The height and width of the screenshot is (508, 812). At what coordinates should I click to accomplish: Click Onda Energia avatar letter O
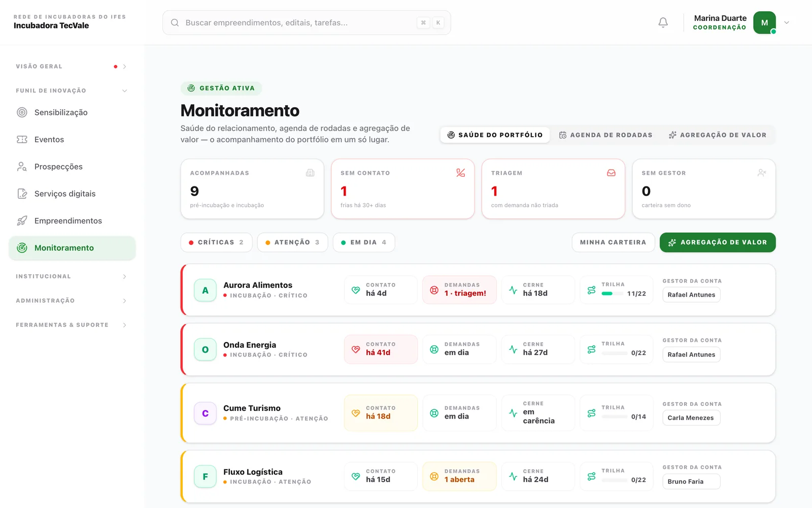(x=205, y=350)
